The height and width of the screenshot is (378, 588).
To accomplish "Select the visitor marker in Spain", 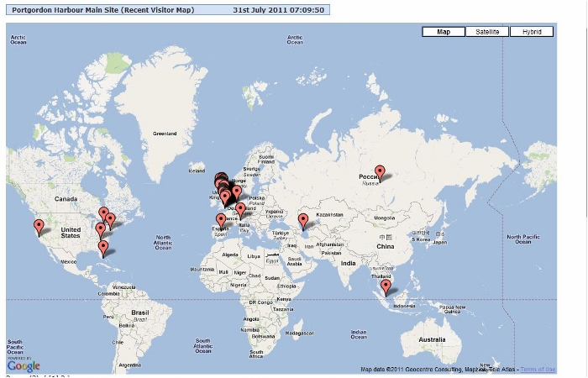I will [x=221, y=222].
